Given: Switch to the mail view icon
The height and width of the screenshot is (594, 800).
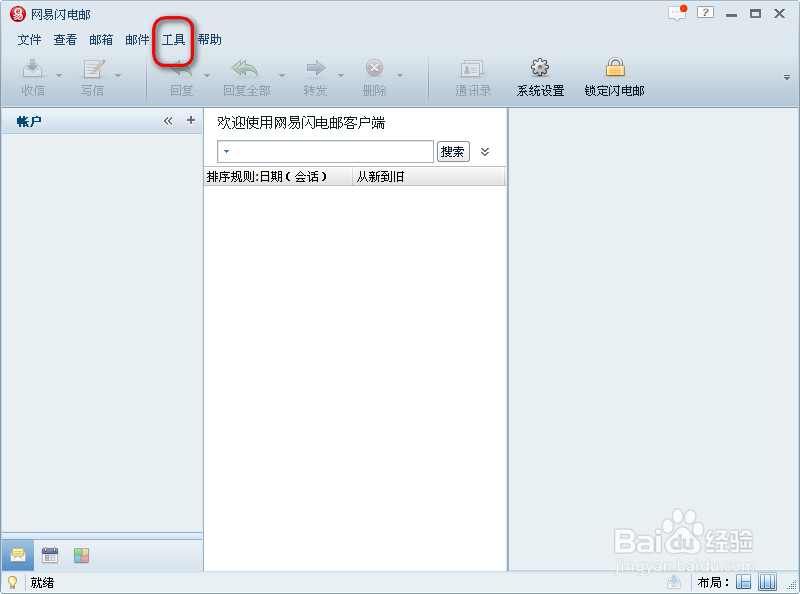Looking at the screenshot, I should point(18,555).
